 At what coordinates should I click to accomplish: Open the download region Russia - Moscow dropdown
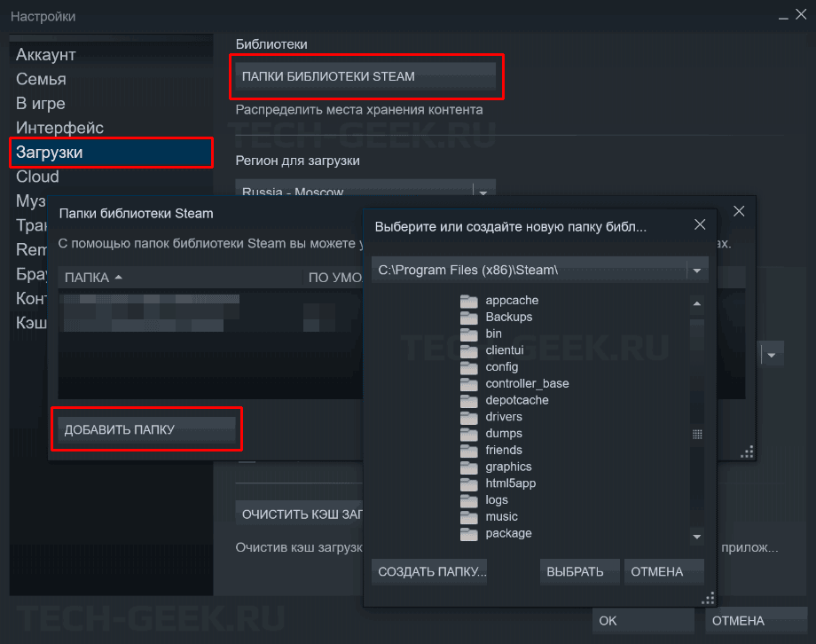(x=483, y=191)
